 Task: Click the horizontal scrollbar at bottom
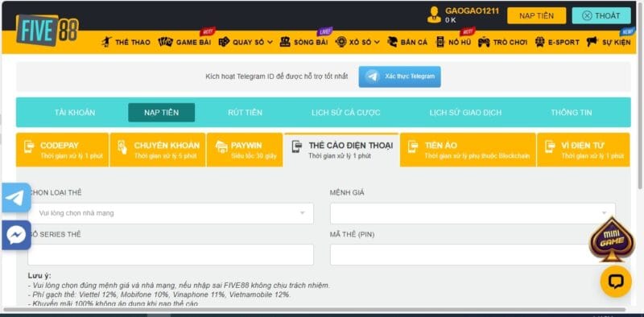click(314, 309)
